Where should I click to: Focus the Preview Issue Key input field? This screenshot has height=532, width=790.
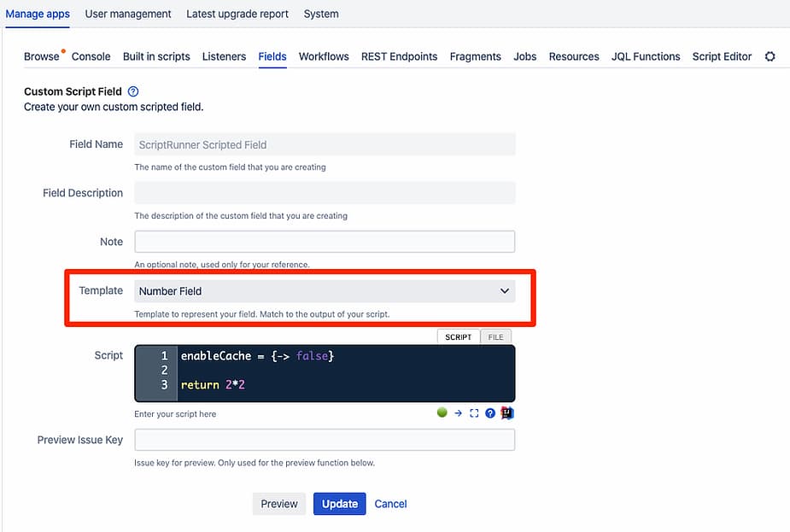(325, 440)
